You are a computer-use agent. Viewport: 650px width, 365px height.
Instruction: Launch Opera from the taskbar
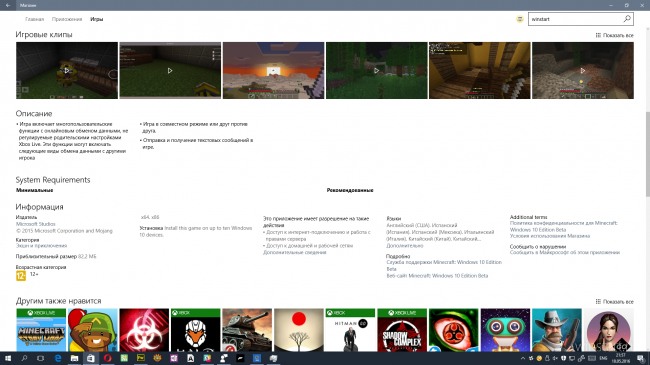(x=107, y=358)
